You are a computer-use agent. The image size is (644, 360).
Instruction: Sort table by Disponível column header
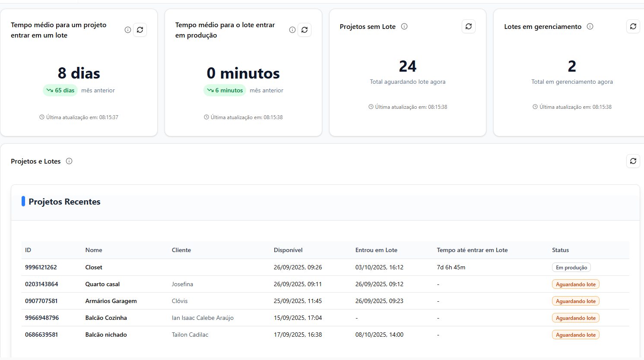click(288, 250)
